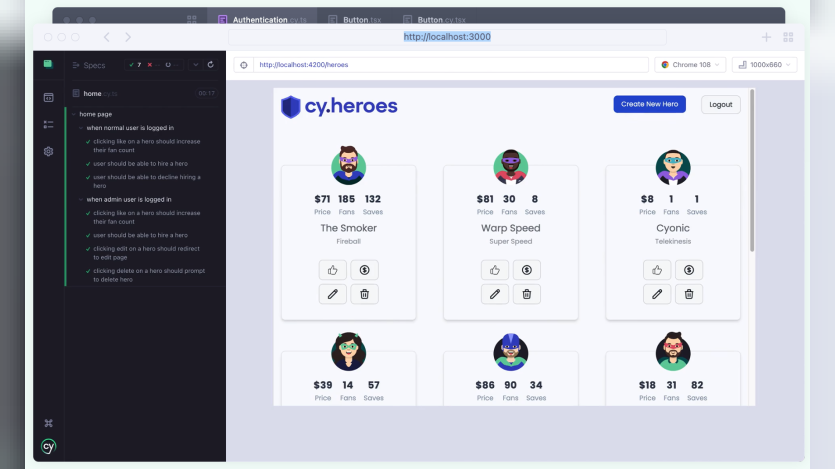Viewport: 835px width, 469px height.
Task: Click selector playground crosshair icon
Action: point(244,65)
